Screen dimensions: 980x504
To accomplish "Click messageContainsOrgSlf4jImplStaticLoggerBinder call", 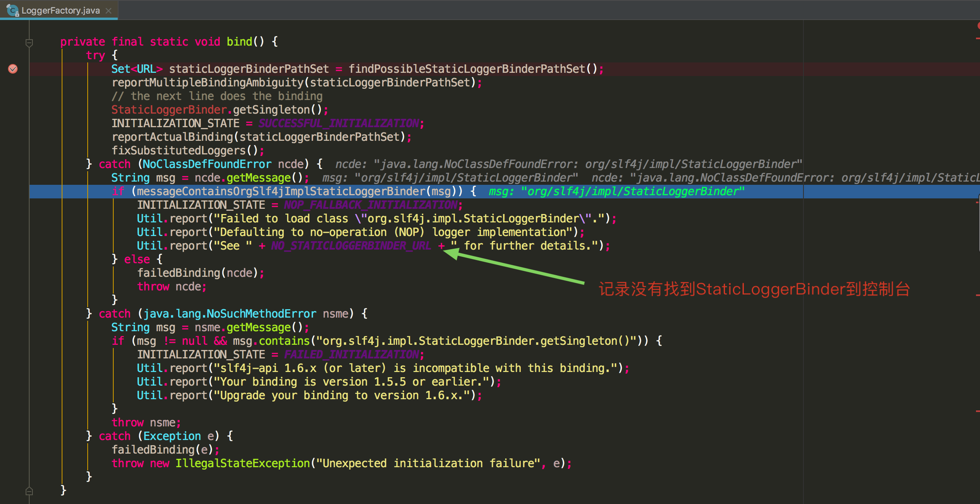I will pos(281,191).
